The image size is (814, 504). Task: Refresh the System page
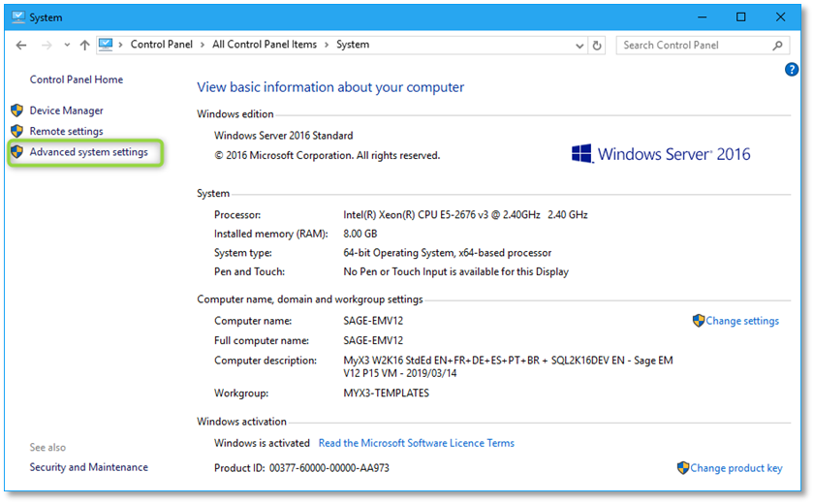click(x=597, y=46)
